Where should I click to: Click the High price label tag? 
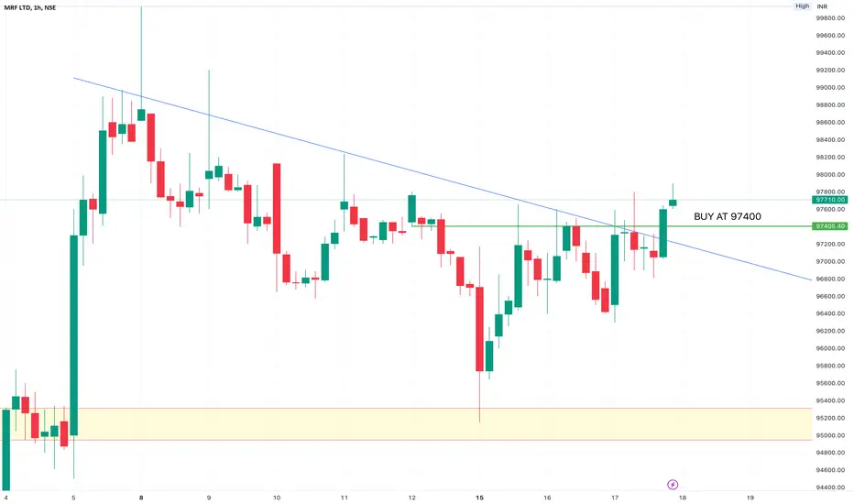802,6
